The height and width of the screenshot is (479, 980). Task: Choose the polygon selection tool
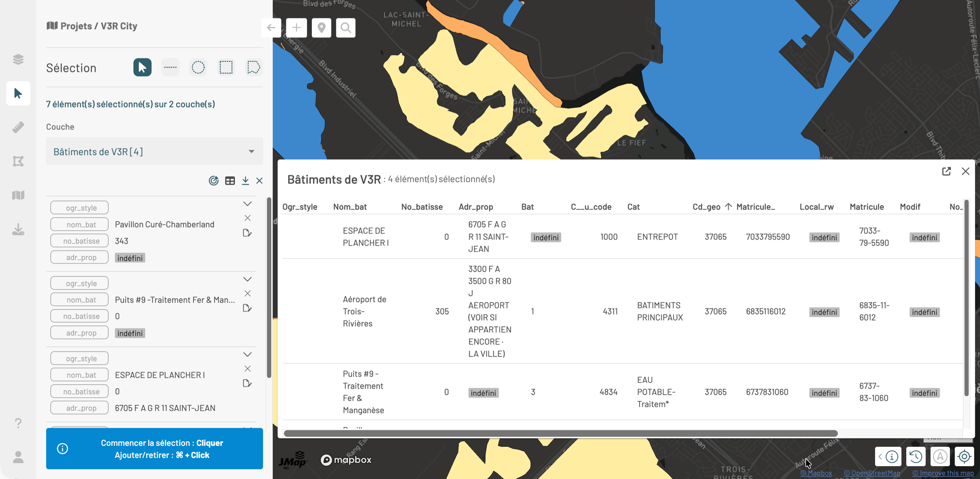click(x=253, y=68)
